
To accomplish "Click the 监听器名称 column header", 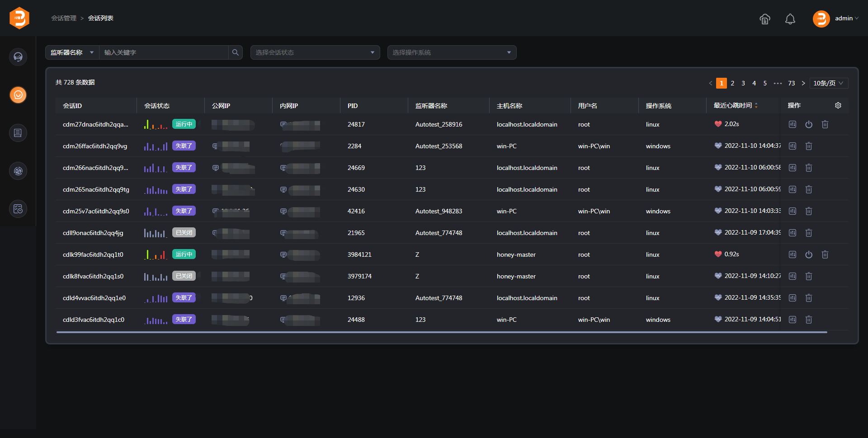I will coord(431,106).
